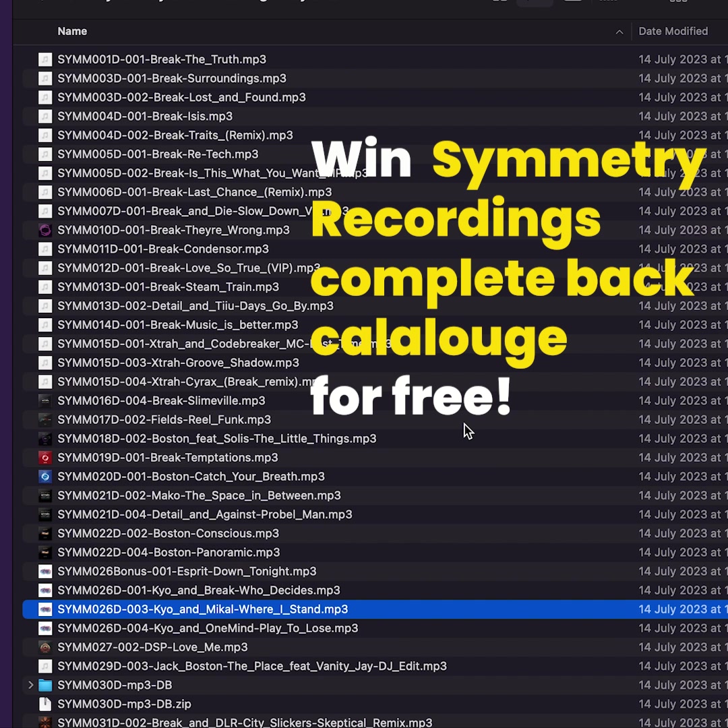This screenshot has width=728, height=728.
Task: Click date modified cell of SYMM011D-001-Break-Condensor.mp3
Action: (x=683, y=249)
